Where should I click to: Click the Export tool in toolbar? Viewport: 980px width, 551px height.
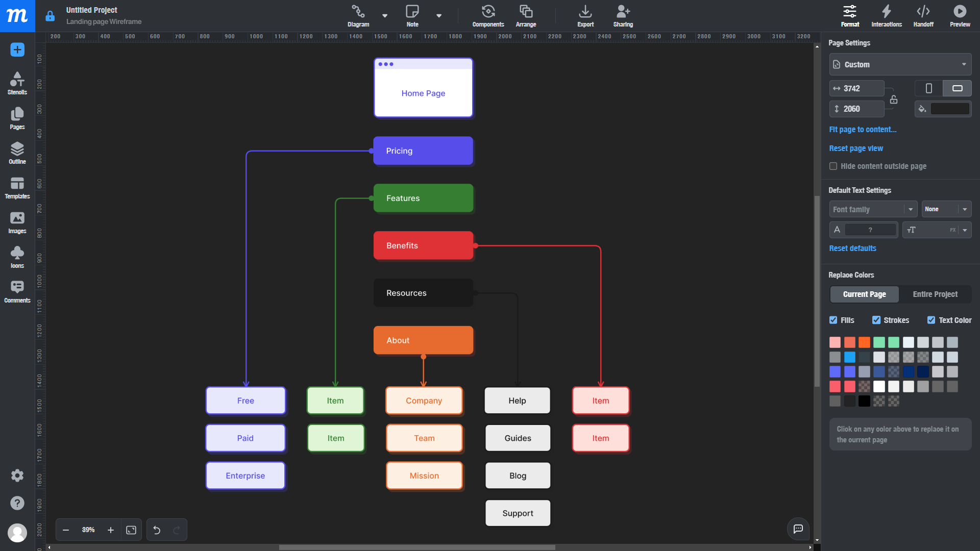(584, 15)
